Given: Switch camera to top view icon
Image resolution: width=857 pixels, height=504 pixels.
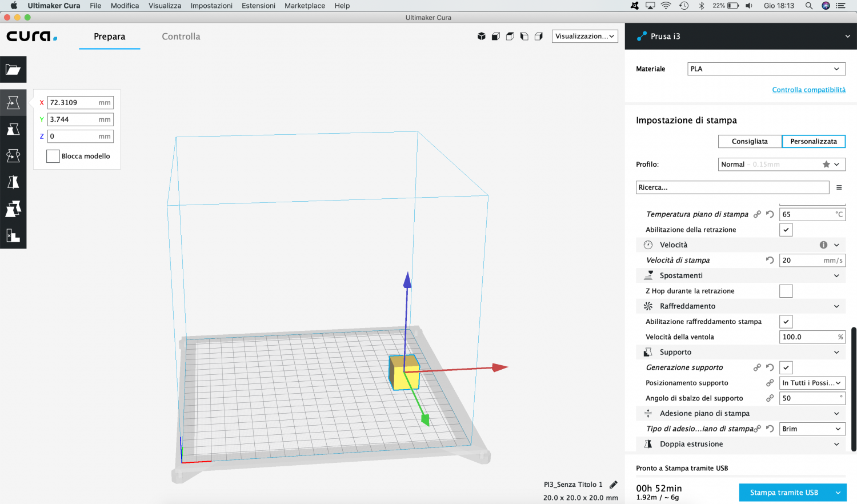Looking at the screenshot, I should (510, 36).
